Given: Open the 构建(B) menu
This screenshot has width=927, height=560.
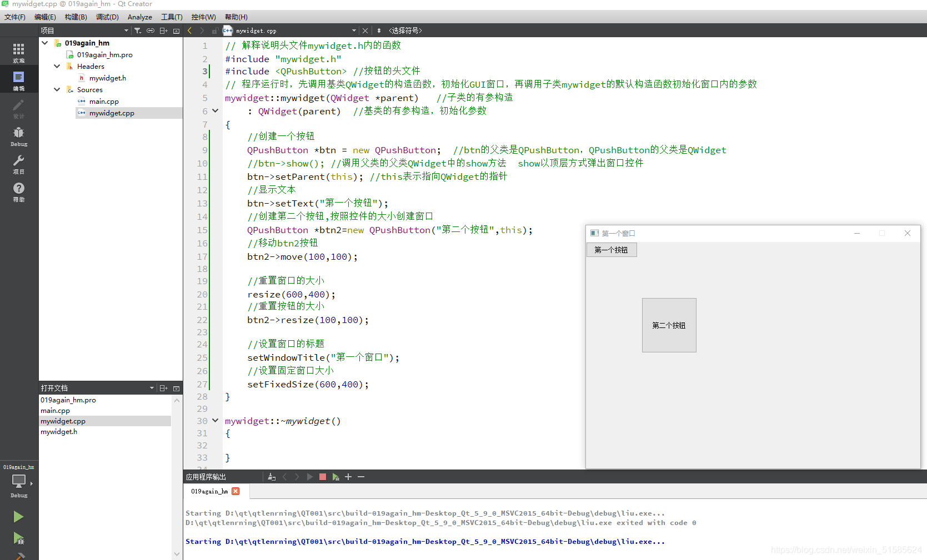Looking at the screenshot, I should pyautogui.click(x=76, y=17).
